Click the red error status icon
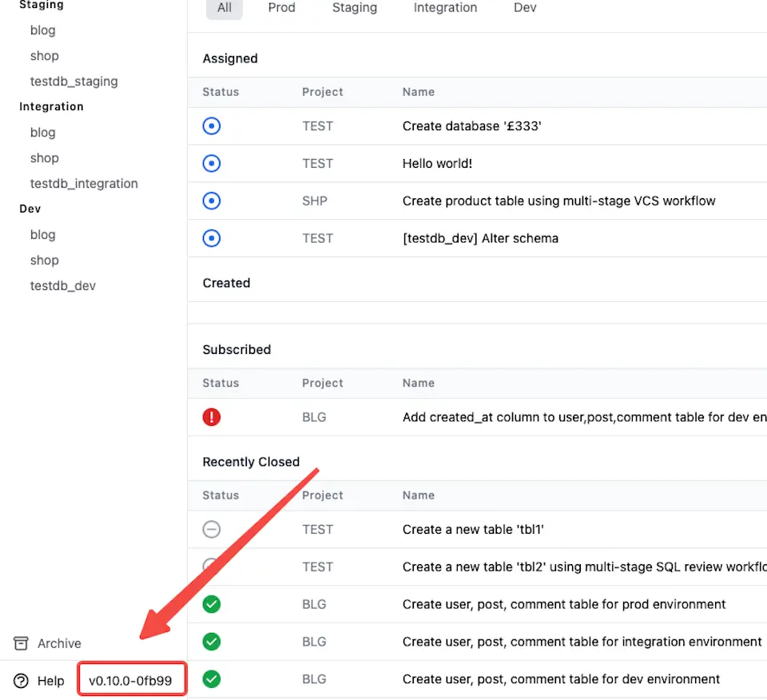Image resolution: width=767 pixels, height=700 pixels. click(x=212, y=417)
